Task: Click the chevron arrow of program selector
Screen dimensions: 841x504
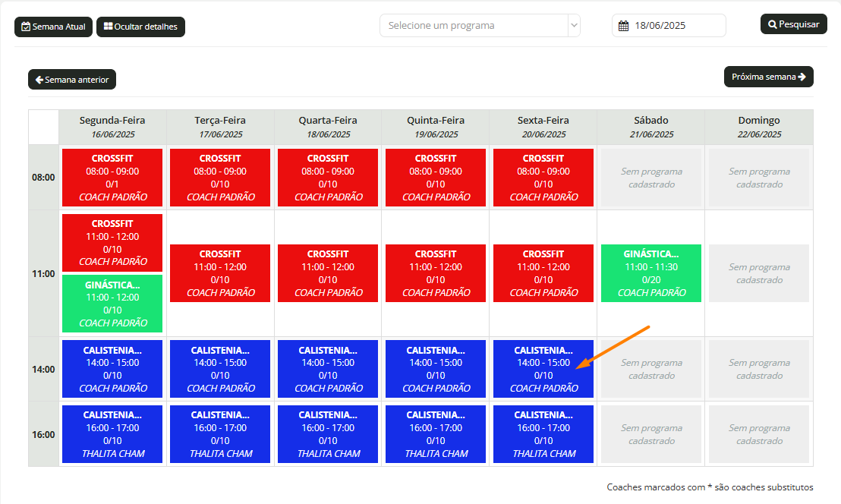Action: tap(574, 26)
